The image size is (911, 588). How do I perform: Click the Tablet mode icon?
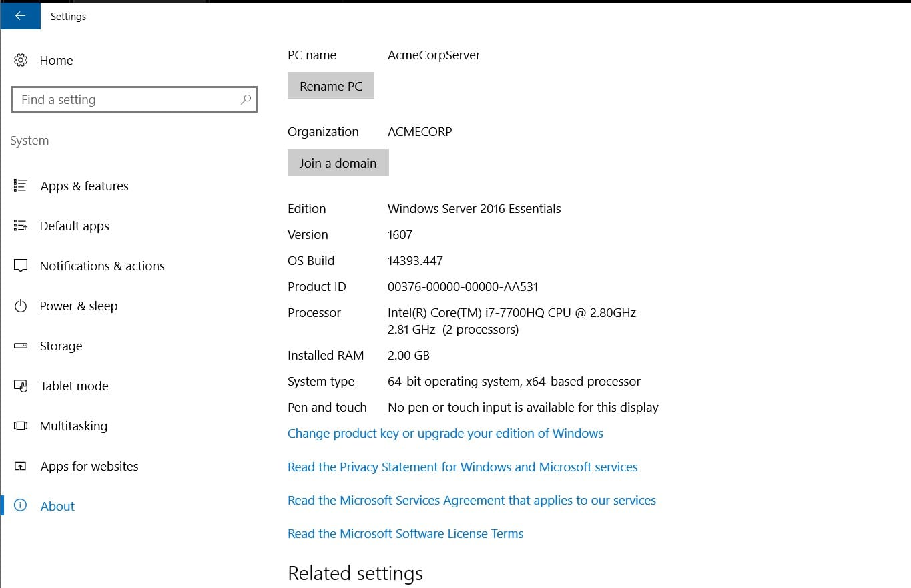21,386
